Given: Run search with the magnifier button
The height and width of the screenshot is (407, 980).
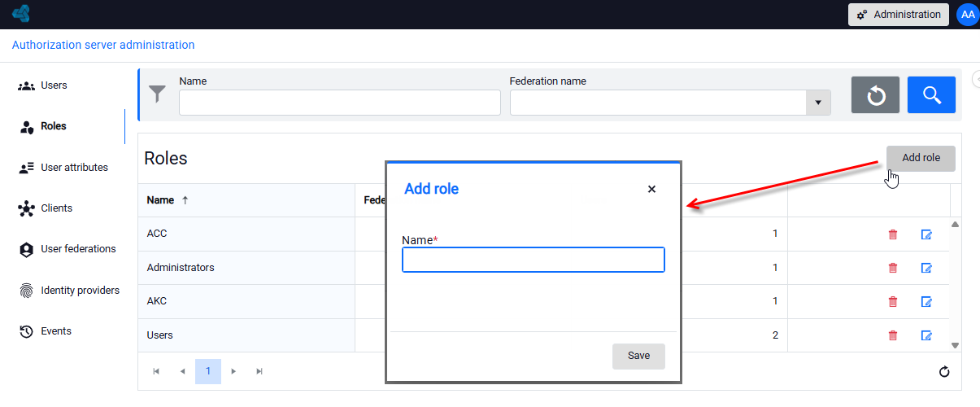Looking at the screenshot, I should coord(931,95).
